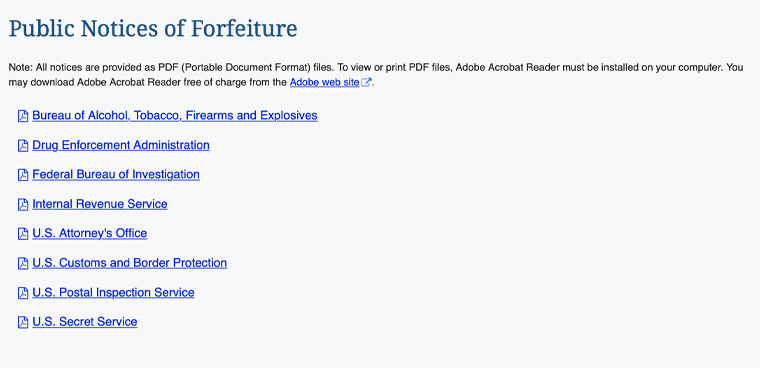Click PDF icon beside U.S. Attorney's Office

pyautogui.click(x=23, y=234)
